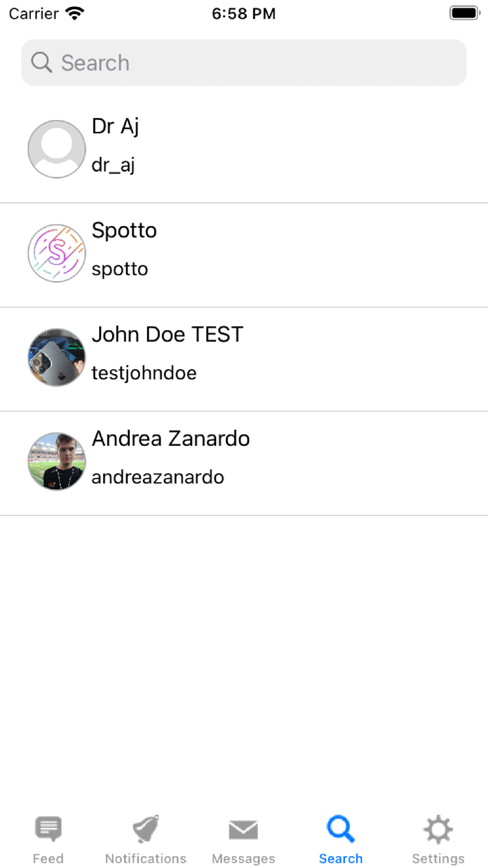The image size is (488, 868).
Task: Open the Spotto search result
Action: 244,253
